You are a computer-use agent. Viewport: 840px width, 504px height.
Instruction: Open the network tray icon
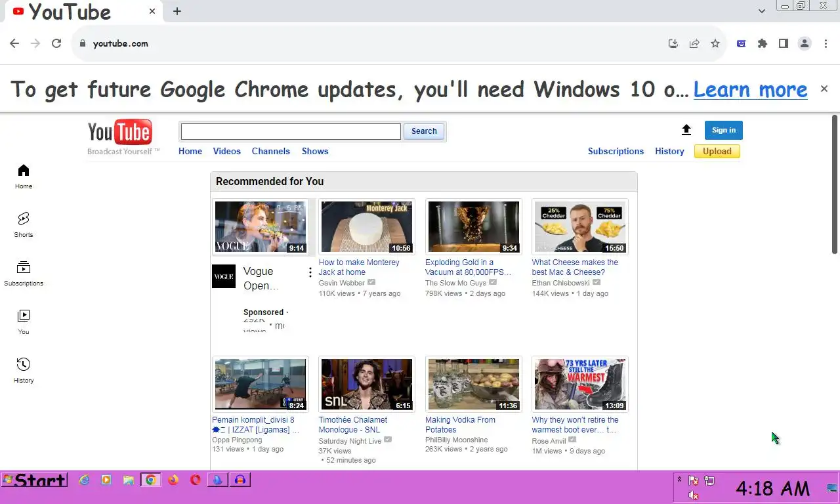coord(709,480)
